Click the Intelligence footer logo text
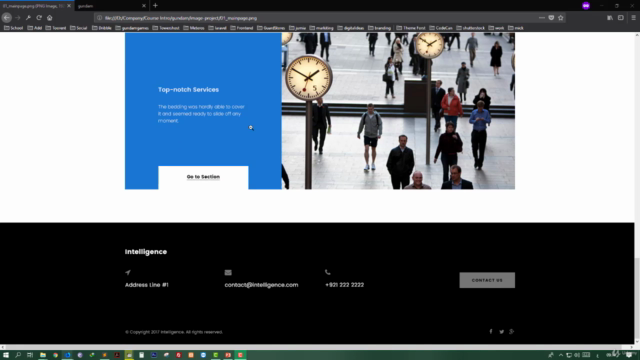The height and width of the screenshot is (360, 640). [x=146, y=252]
